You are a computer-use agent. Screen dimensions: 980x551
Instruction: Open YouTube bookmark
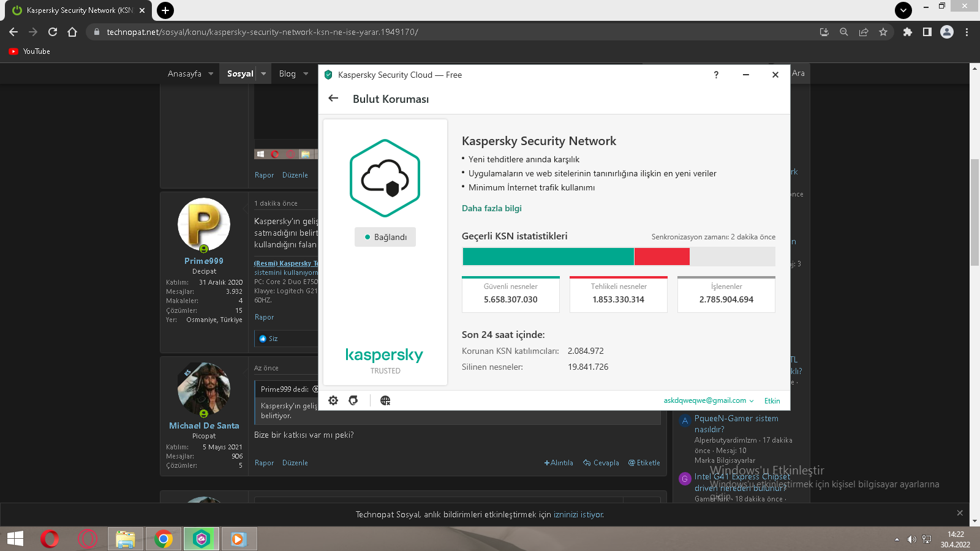pyautogui.click(x=29, y=51)
